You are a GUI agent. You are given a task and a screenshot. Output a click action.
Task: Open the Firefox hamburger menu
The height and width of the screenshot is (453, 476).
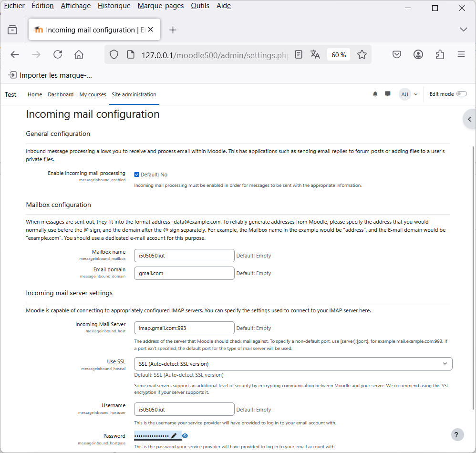point(461,55)
